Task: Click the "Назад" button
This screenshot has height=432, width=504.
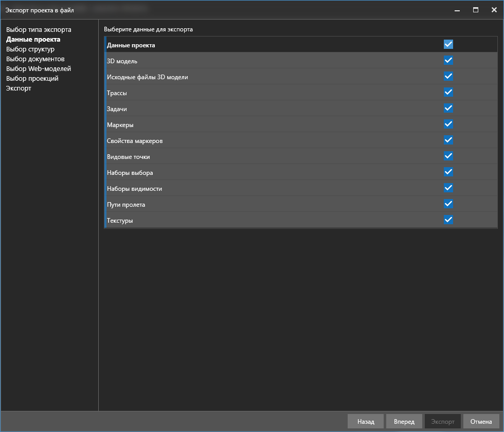Action: (x=365, y=422)
